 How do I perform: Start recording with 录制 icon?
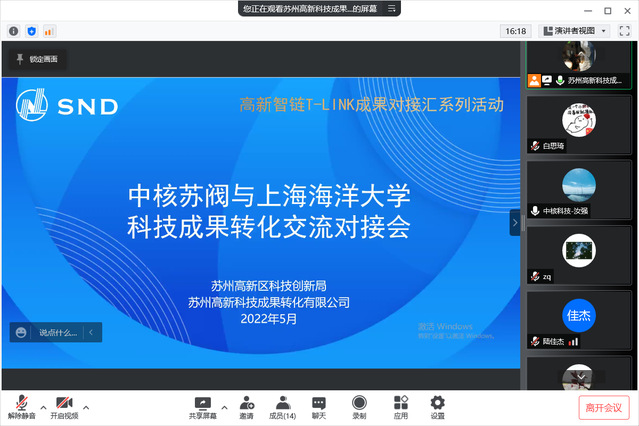point(359,406)
